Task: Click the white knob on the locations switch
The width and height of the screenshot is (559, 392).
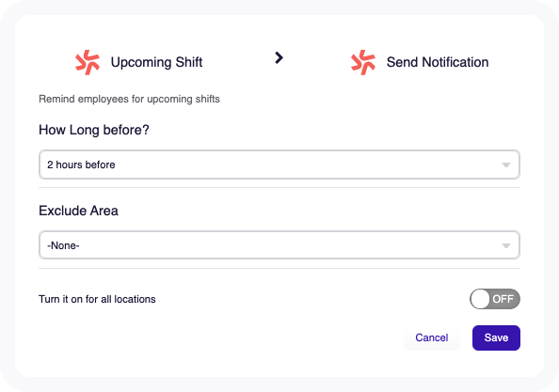Action: point(480,299)
